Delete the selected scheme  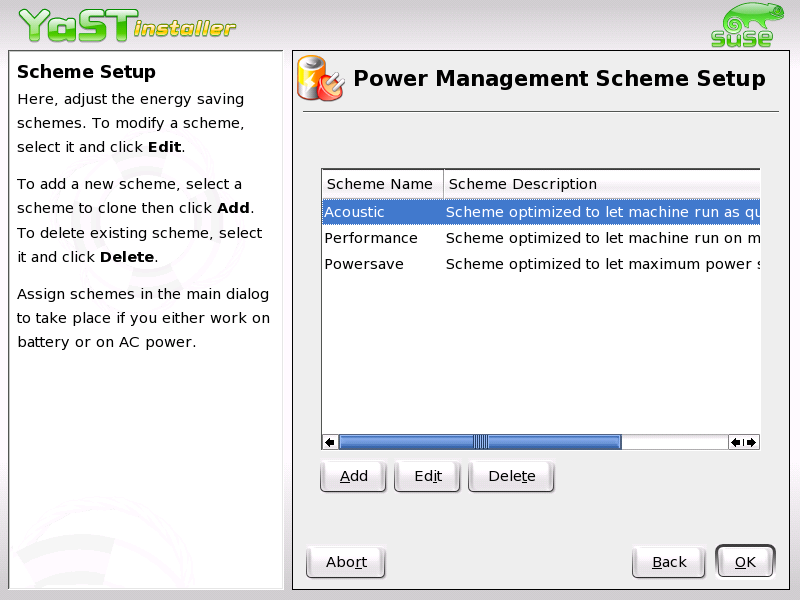511,476
